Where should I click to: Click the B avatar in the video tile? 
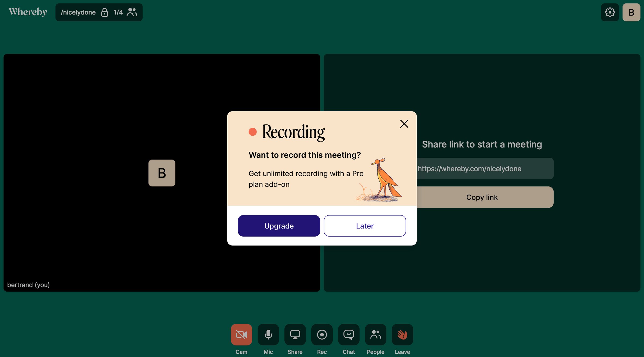pos(162,173)
